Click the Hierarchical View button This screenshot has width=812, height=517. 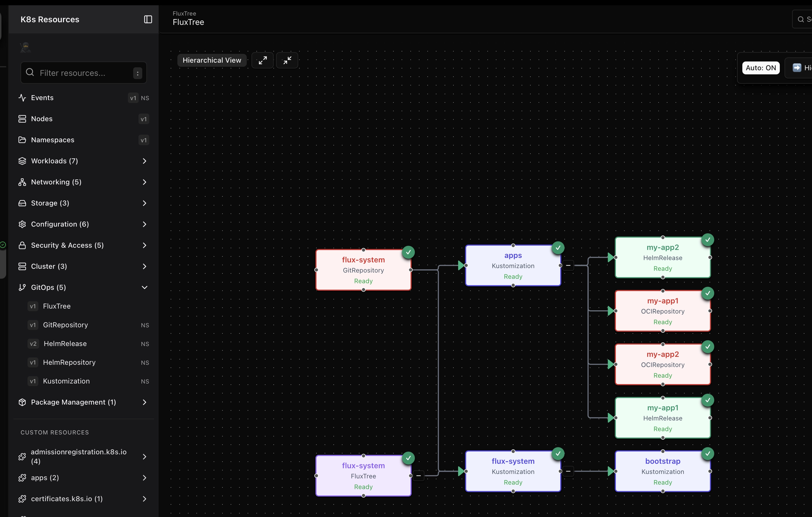pos(212,60)
